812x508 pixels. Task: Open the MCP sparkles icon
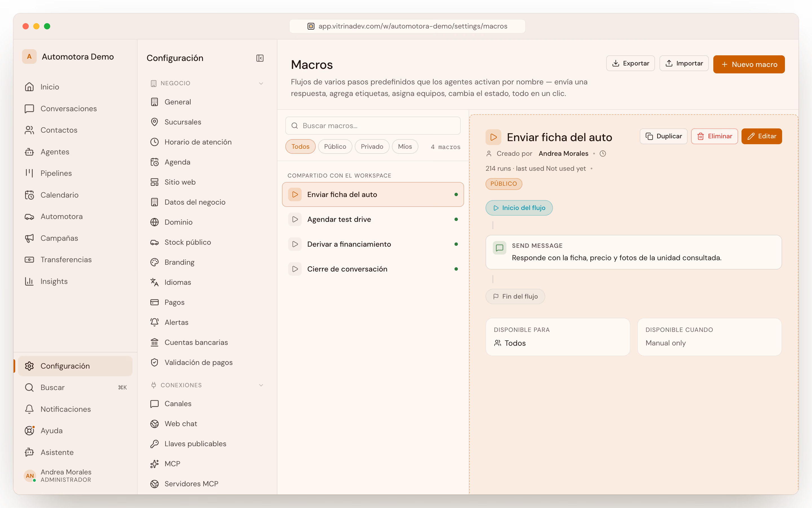coord(154,464)
